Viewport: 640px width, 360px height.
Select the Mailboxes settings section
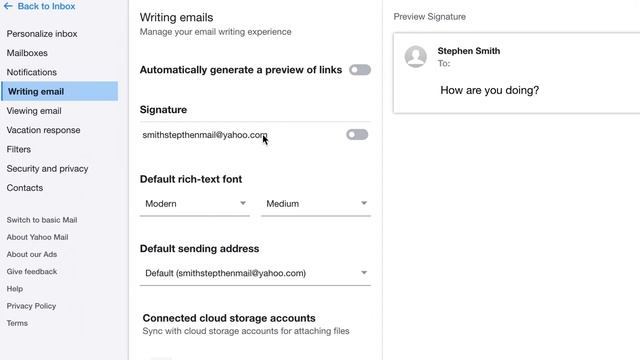27,53
